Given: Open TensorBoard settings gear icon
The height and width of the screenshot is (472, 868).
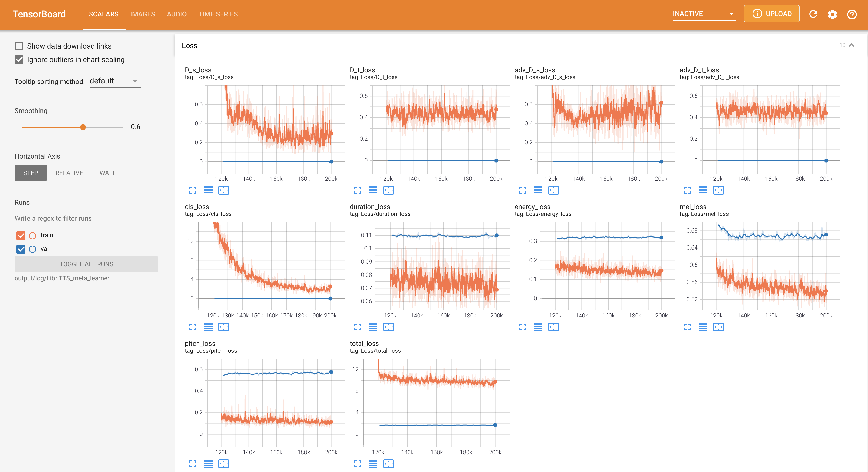Looking at the screenshot, I should 832,14.
